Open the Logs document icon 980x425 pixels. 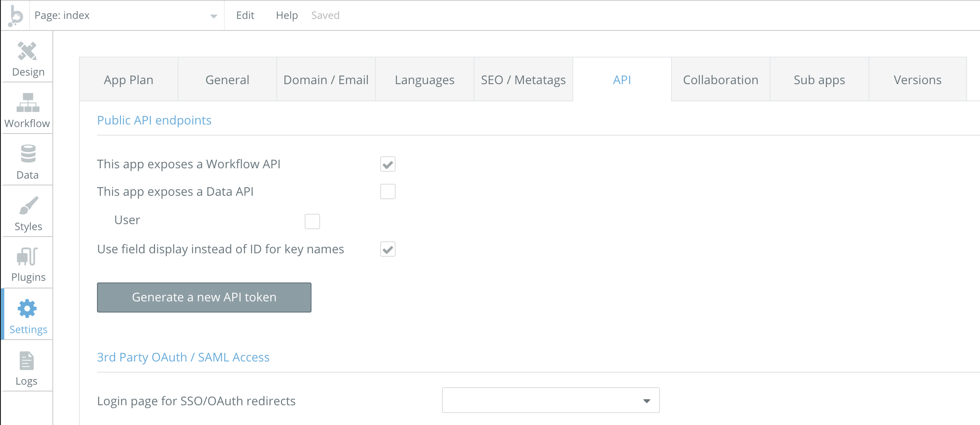pyautogui.click(x=27, y=361)
